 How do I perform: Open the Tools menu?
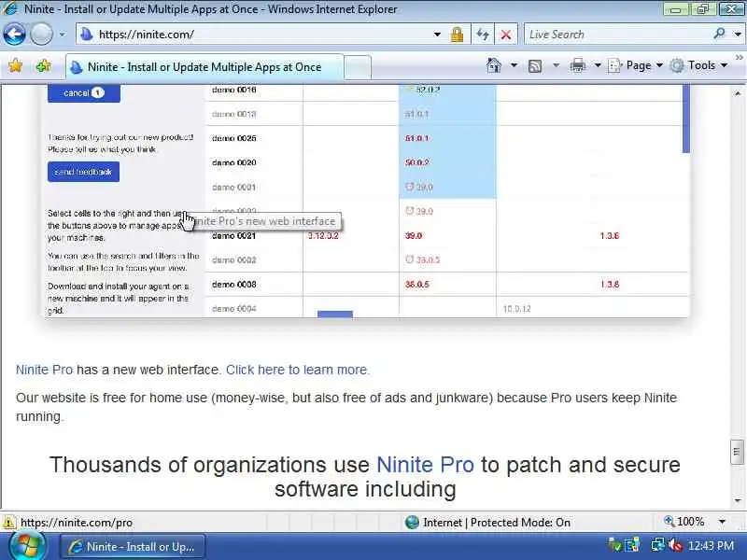(699, 65)
